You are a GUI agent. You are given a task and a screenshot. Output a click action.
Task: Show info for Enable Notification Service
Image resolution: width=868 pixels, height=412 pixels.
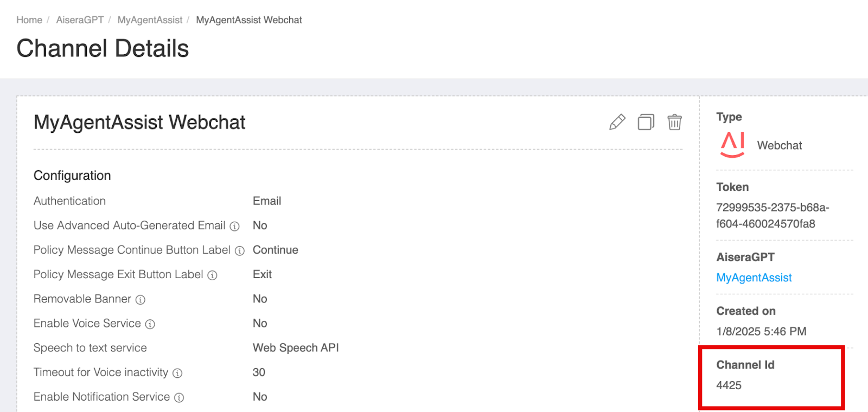179,397
